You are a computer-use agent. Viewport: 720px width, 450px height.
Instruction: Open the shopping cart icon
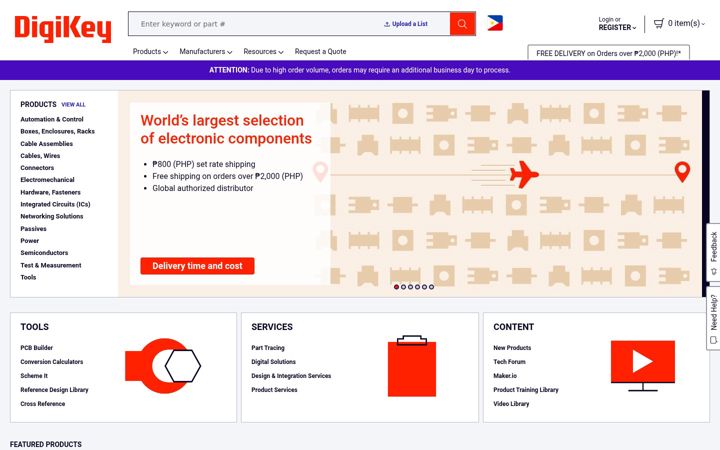coord(659,23)
